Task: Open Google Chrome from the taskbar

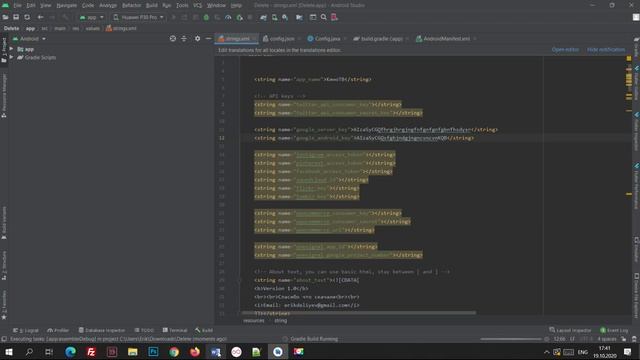Action: 174,352
